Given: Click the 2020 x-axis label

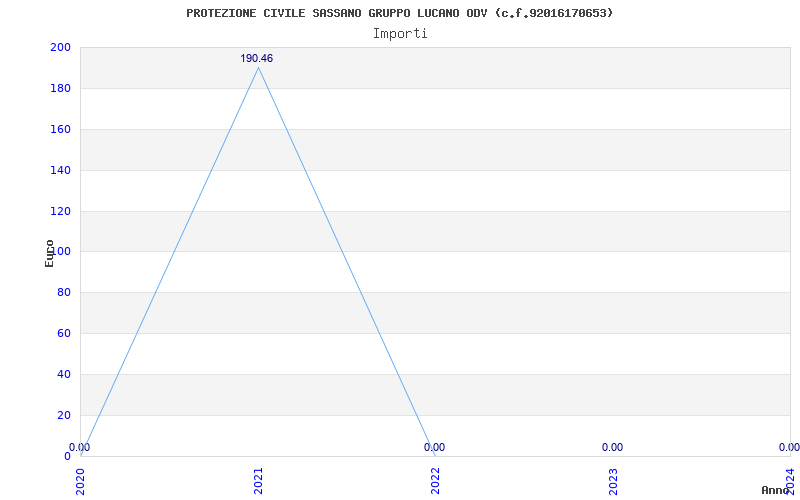Looking at the screenshot, I should [81, 481].
